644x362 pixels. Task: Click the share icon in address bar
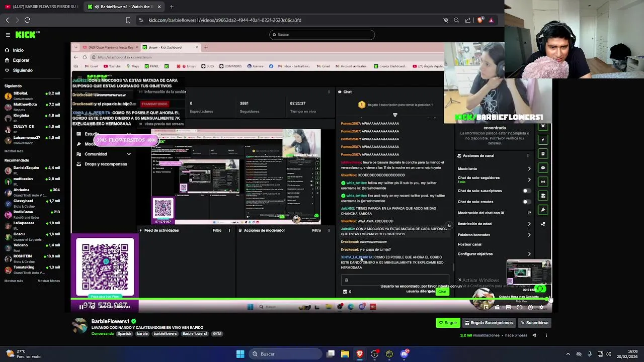point(468,20)
